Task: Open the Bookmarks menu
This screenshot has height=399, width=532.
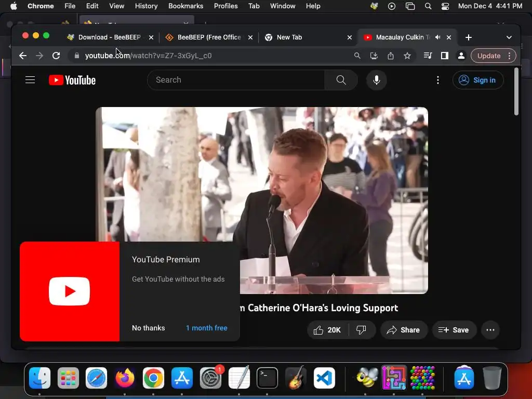Action: click(185, 6)
